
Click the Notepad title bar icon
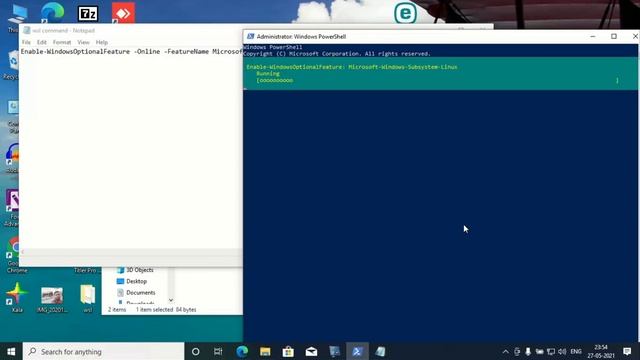click(27, 30)
